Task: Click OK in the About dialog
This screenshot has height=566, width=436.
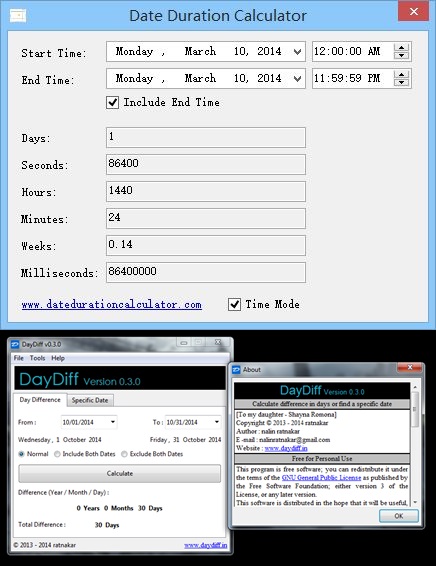Action: pos(399,516)
